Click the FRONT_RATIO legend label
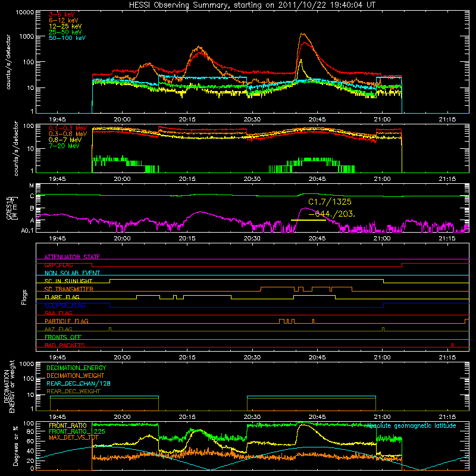This screenshot has height=476, width=476. pyautogui.click(x=68, y=425)
